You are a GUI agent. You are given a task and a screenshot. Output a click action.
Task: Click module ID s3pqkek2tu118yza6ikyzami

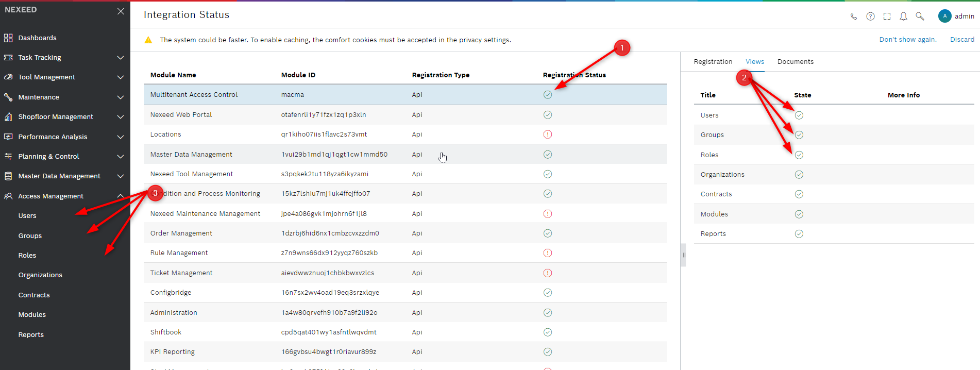tap(325, 174)
